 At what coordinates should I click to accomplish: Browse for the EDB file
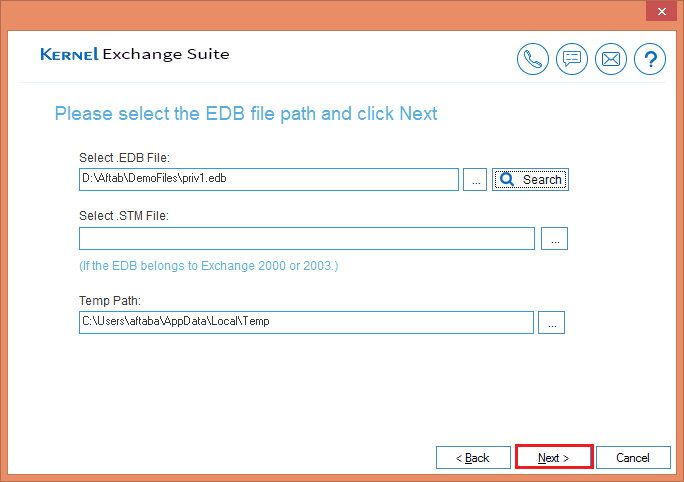(475, 179)
